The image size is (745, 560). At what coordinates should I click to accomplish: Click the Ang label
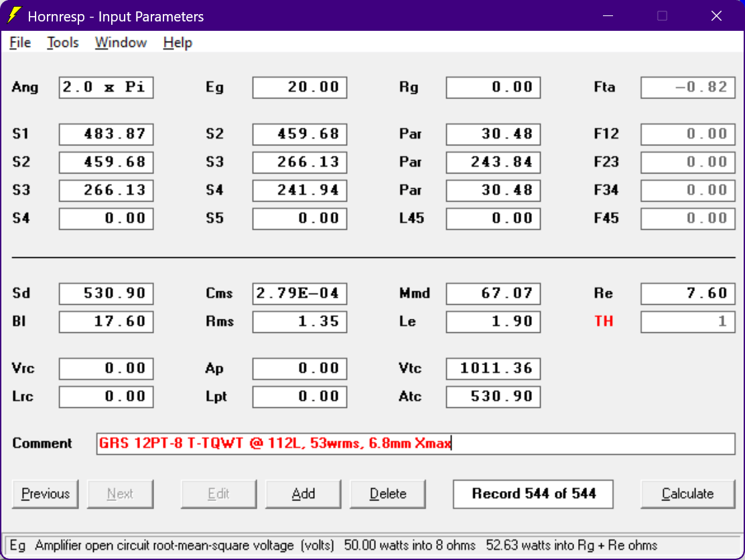(x=25, y=87)
